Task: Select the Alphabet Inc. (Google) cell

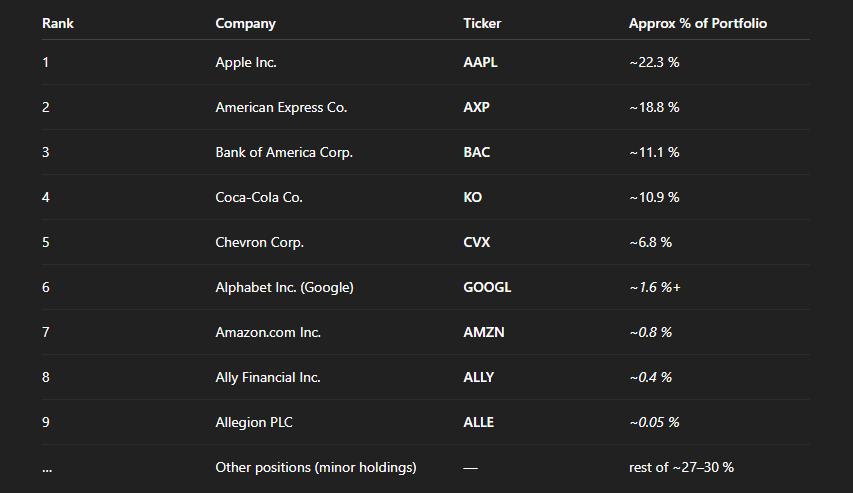Action: point(284,287)
